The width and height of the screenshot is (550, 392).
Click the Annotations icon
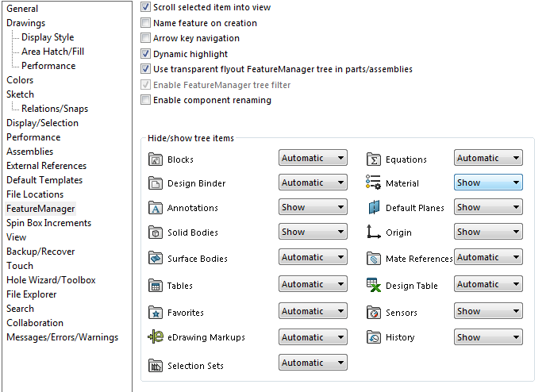pyautogui.click(x=156, y=209)
